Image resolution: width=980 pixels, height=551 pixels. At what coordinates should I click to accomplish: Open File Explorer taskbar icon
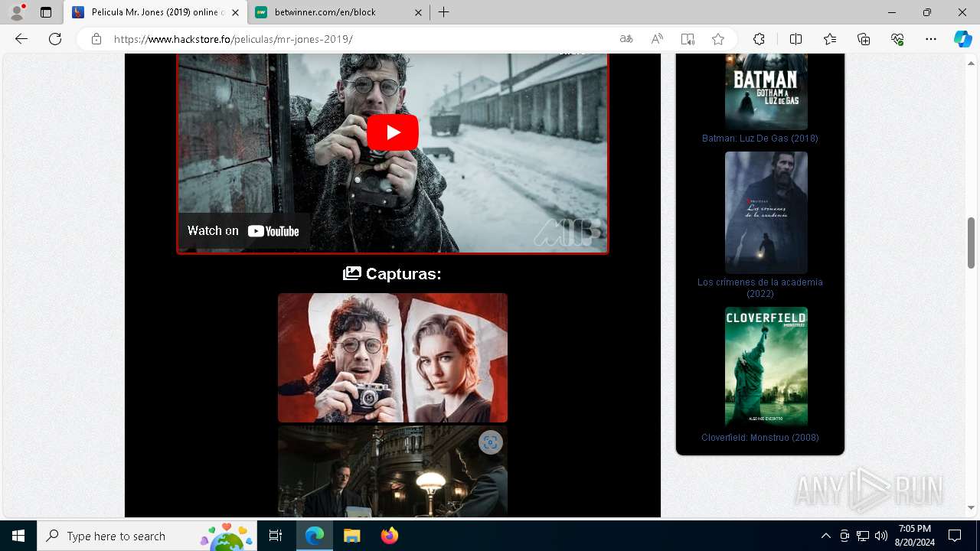click(x=351, y=536)
